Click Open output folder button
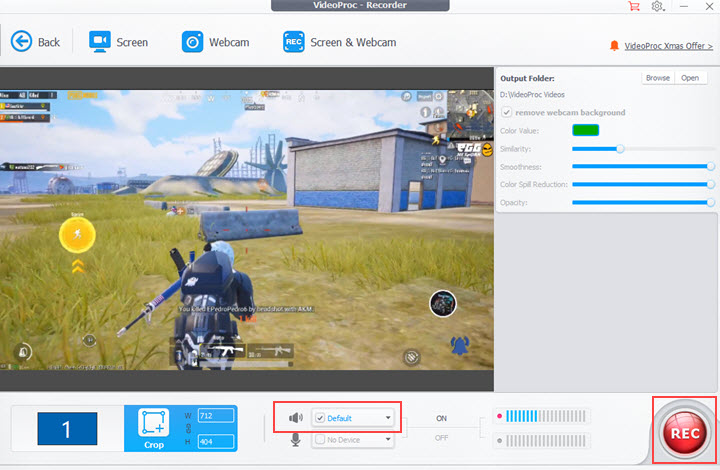720x470 pixels. click(x=689, y=78)
